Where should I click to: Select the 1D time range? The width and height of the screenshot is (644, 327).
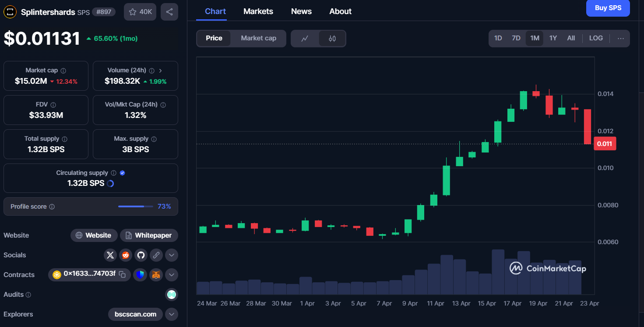[x=498, y=38]
